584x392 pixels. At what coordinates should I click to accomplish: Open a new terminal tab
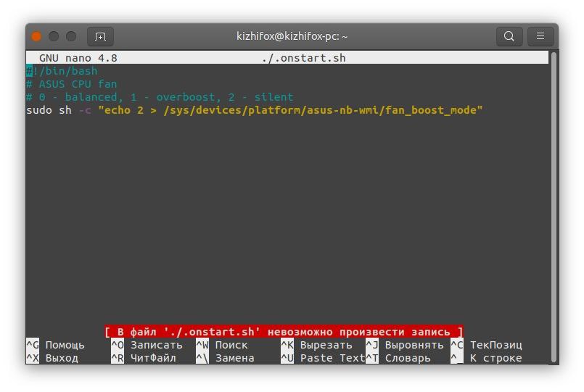(x=100, y=36)
